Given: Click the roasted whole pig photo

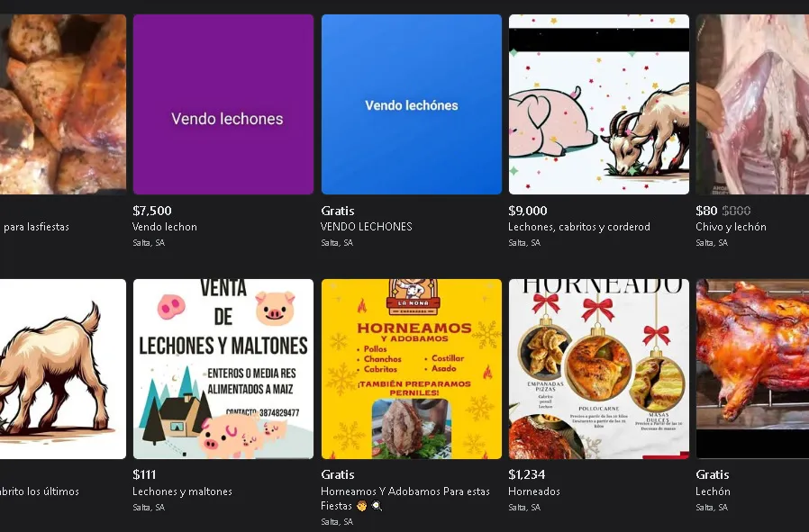Looking at the screenshot, I should pyautogui.click(x=752, y=369).
